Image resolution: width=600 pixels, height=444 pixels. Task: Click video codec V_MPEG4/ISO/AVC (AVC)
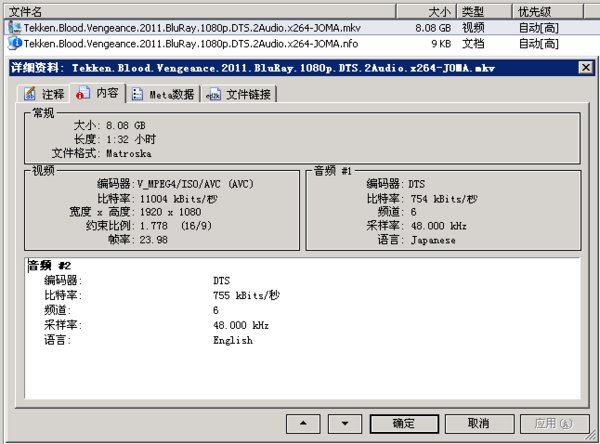[x=195, y=184]
